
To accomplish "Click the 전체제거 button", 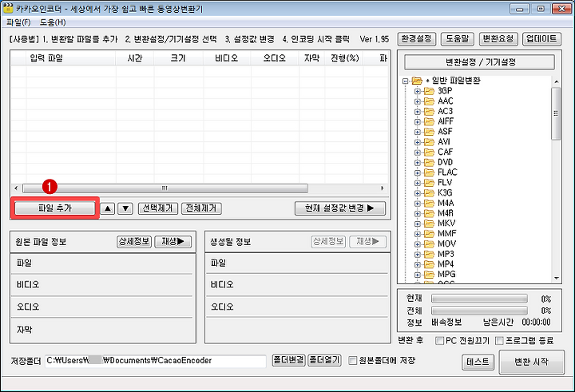I will [x=201, y=208].
